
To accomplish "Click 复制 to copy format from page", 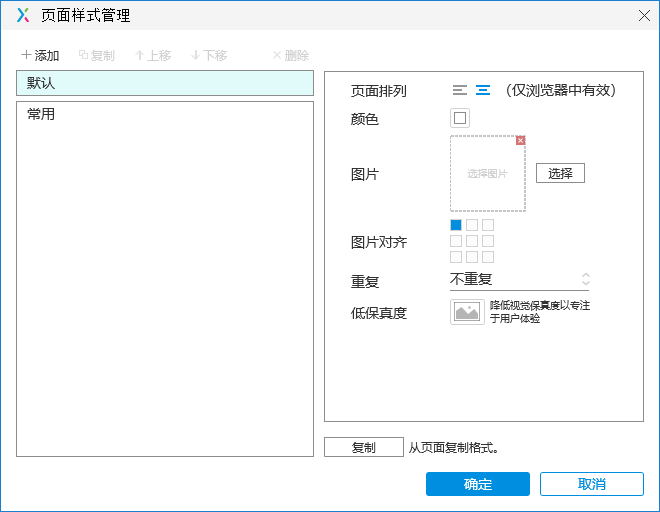I will pos(363,448).
